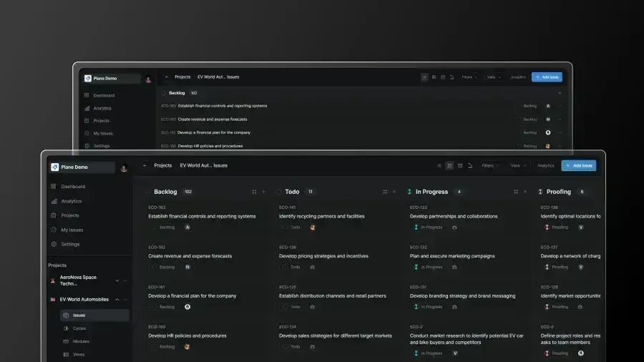Add issue to In Progress column with plus

(x=525, y=192)
